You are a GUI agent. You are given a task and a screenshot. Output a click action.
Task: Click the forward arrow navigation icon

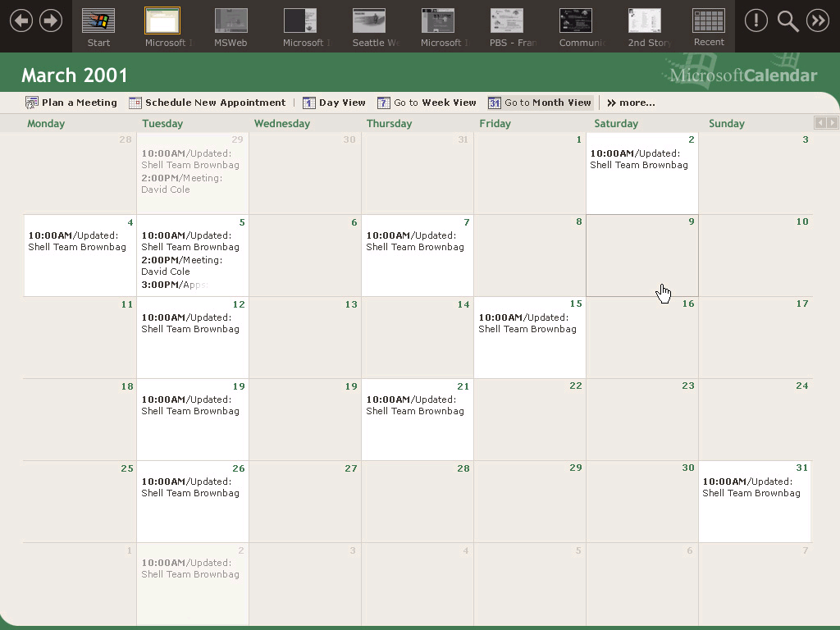[51, 21]
